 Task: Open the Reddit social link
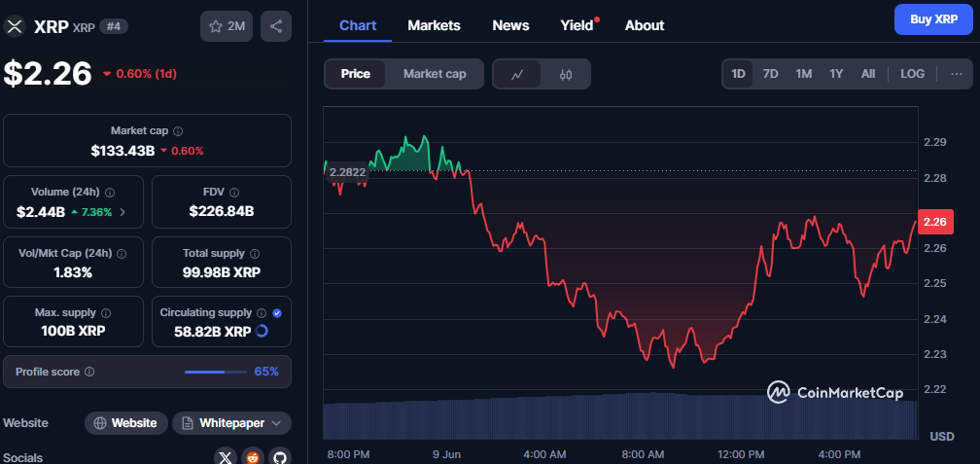coord(253,457)
